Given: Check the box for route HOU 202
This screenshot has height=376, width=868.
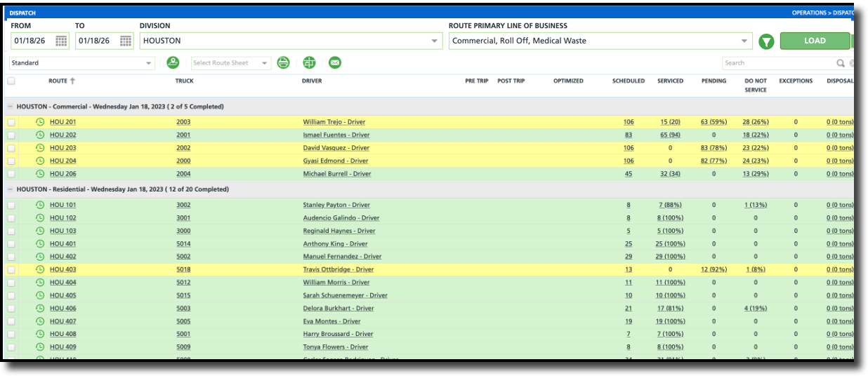Looking at the screenshot, I should [x=11, y=135].
